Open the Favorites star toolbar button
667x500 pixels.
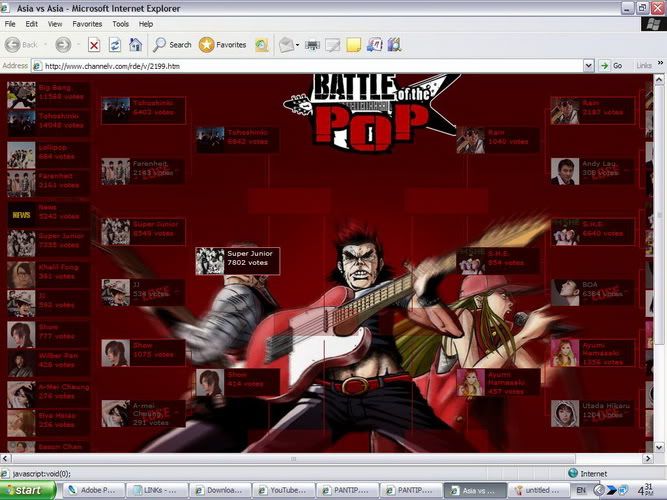[x=222, y=45]
